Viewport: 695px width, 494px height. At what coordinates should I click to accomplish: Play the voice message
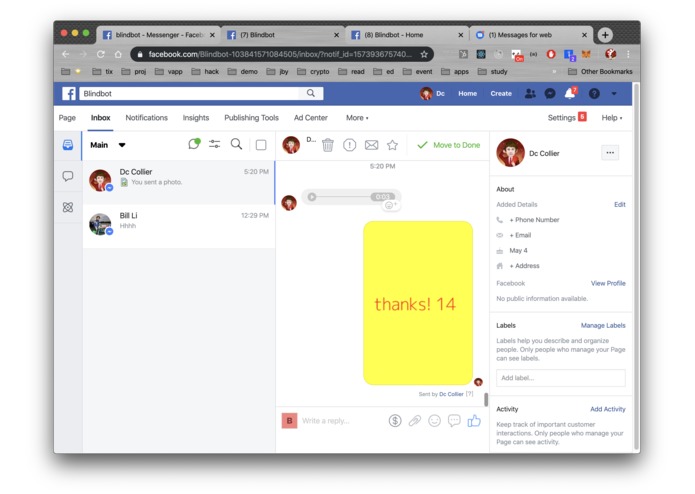pyautogui.click(x=312, y=197)
